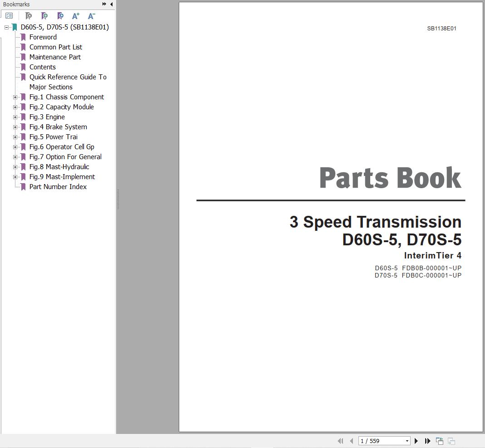This screenshot has height=448, width=485.
Task: Open the Common Part List bookmark
Action: click(x=56, y=47)
